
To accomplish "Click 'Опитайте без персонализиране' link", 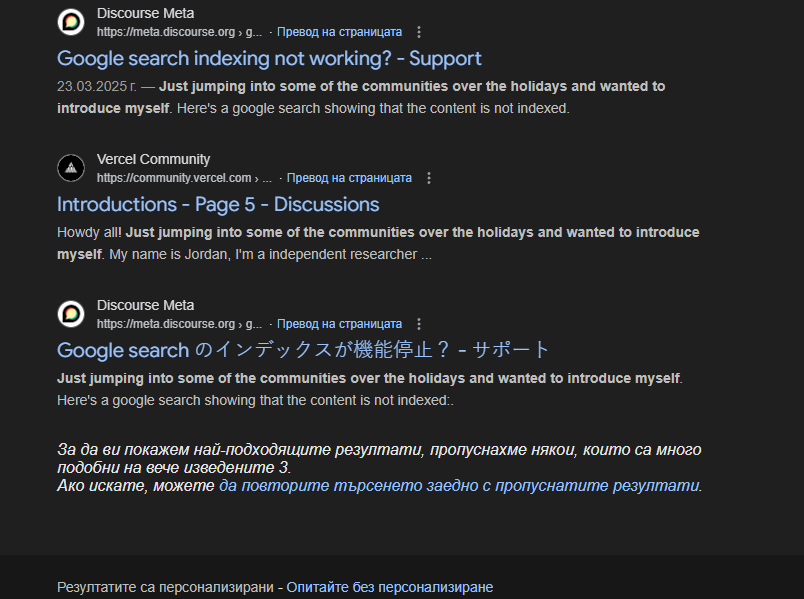I will pyautogui.click(x=390, y=587).
